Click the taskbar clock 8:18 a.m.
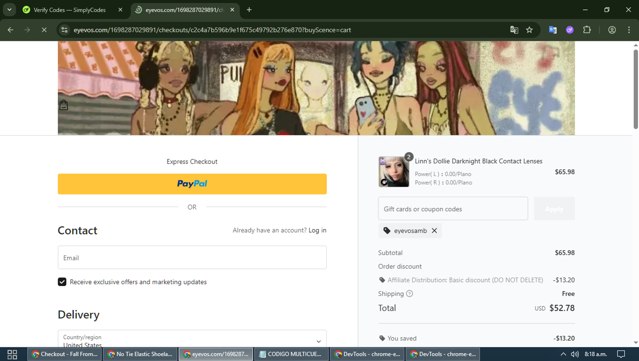 595,354
